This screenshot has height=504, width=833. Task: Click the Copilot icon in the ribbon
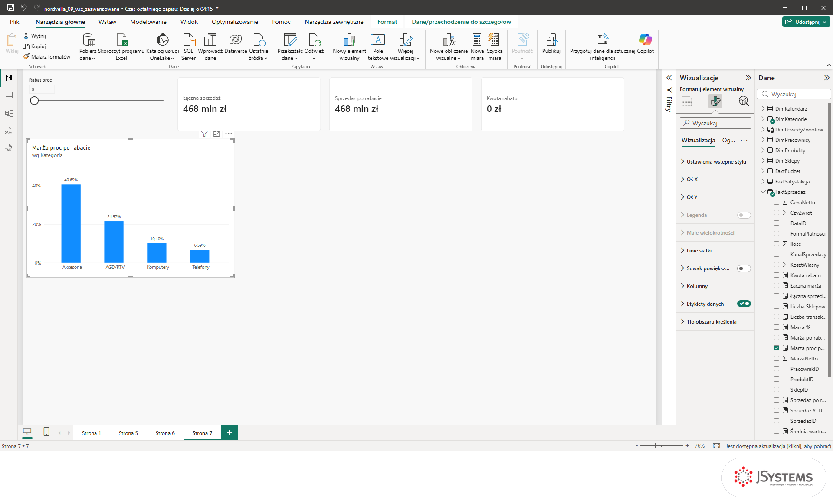coord(645,39)
